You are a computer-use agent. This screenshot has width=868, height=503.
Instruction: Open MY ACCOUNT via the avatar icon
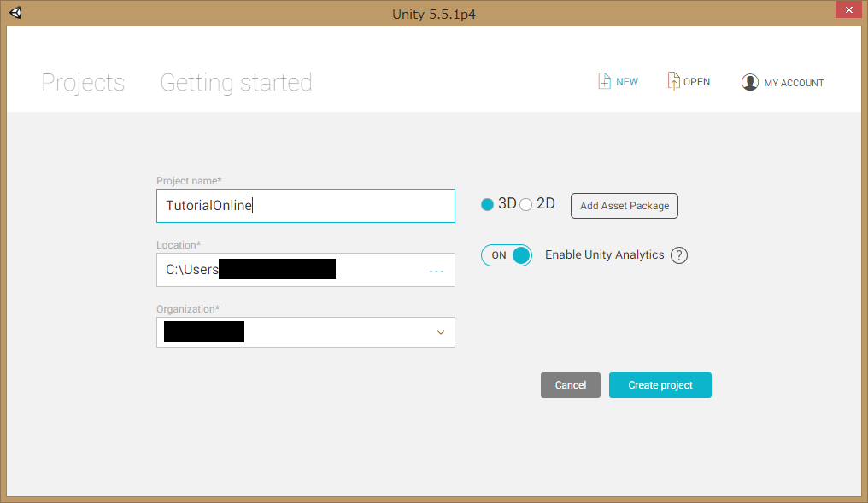click(x=750, y=82)
